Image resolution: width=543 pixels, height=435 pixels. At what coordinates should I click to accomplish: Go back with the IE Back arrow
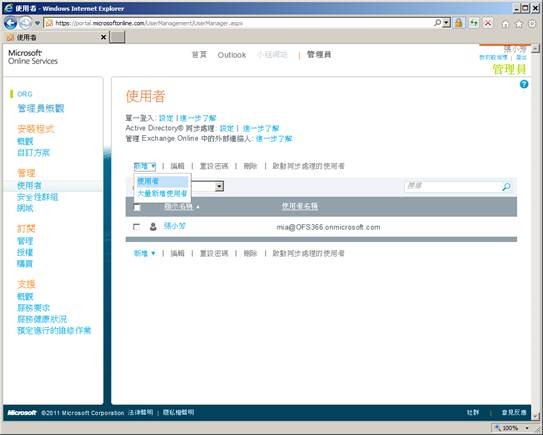[x=10, y=23]
